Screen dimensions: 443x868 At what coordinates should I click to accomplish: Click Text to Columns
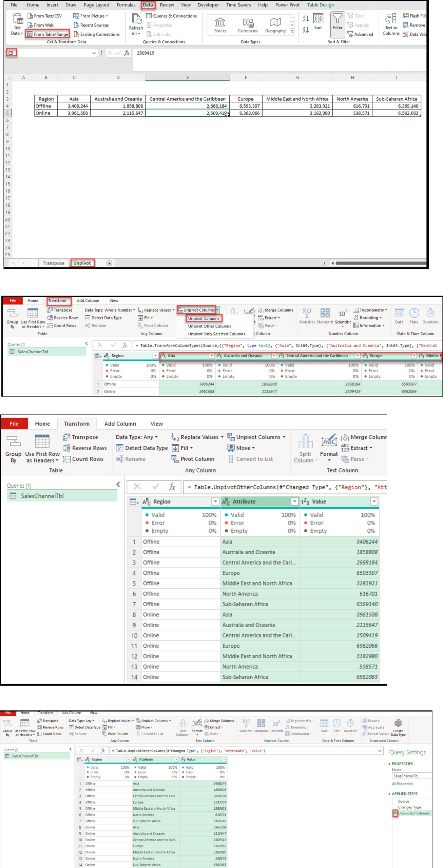[x=391, y=24]
